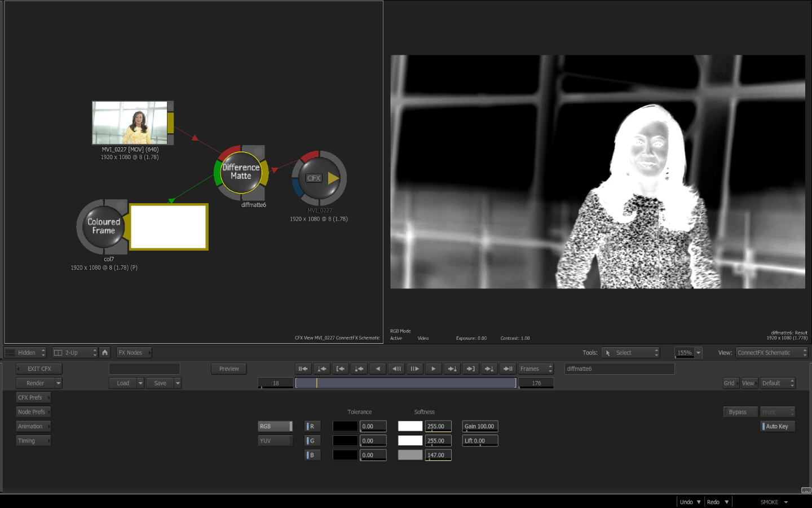
Task: Enable the Auto Key toggle
Action: coord(778,426)
